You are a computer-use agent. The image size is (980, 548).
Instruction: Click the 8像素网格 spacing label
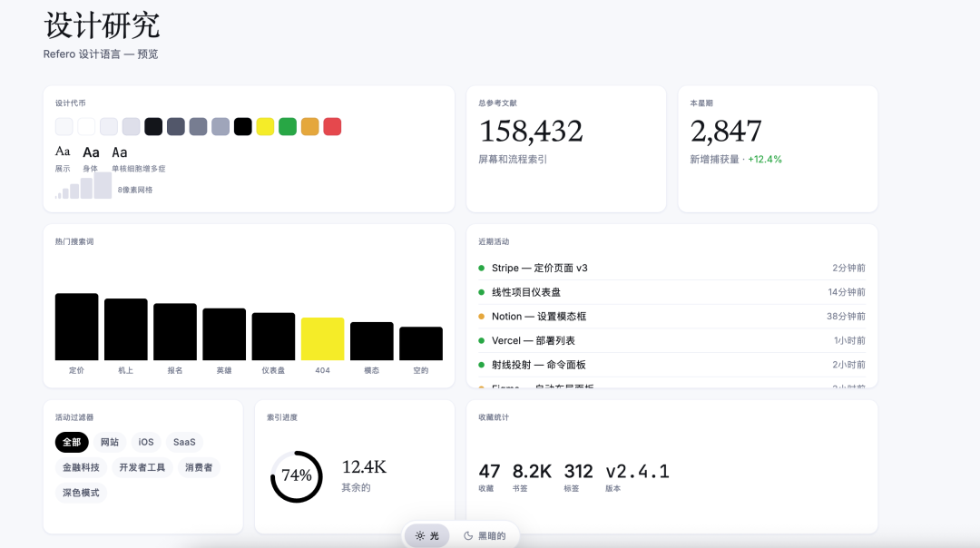point(135,190)
